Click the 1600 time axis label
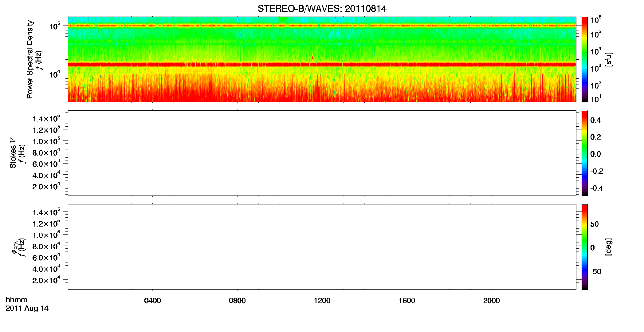Viewport: 644px width, 332px height. point(407,301)
